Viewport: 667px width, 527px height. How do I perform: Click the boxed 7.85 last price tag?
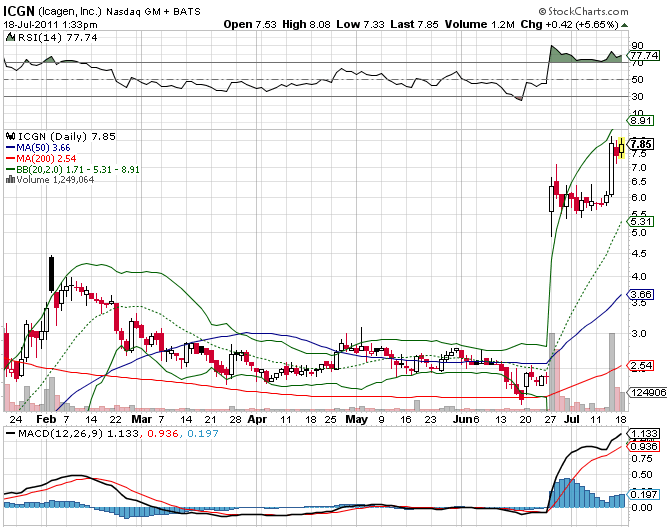[641, 144]
